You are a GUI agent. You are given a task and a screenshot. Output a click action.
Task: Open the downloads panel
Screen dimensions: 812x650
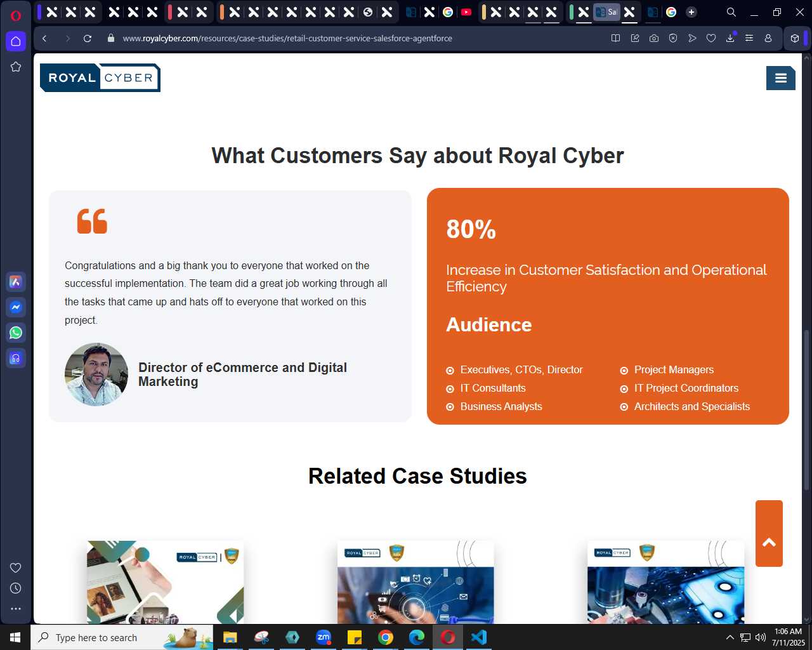click(x=730, y=38)
